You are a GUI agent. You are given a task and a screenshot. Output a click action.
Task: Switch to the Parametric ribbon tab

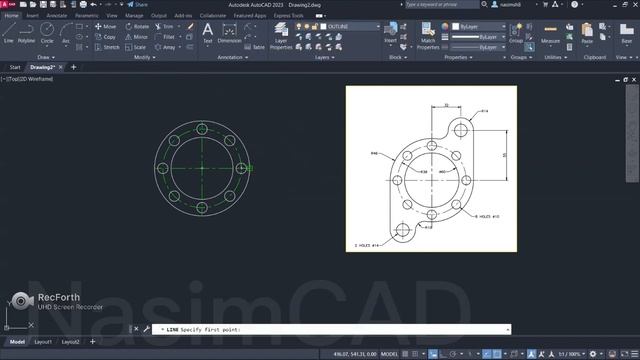tap(87, 16)
